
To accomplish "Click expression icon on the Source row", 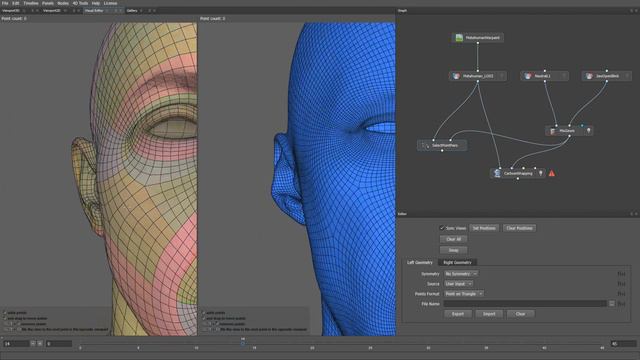I will [621, 284].
